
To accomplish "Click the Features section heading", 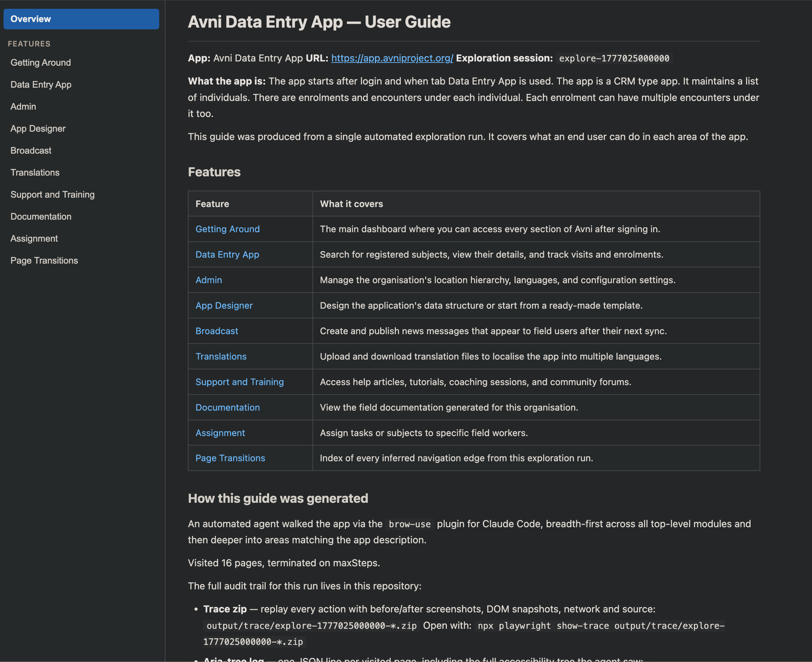I will (214, 172).
